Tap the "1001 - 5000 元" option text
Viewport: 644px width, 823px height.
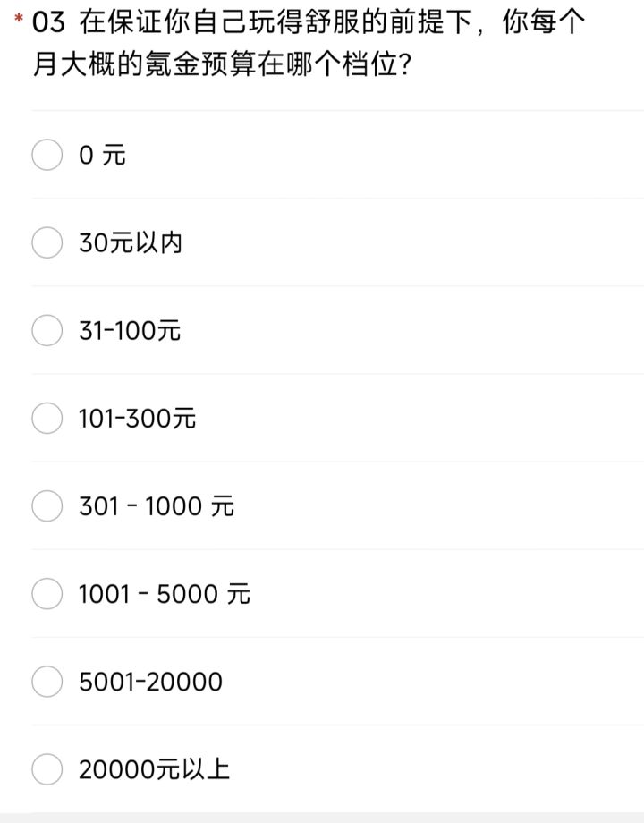165,594
